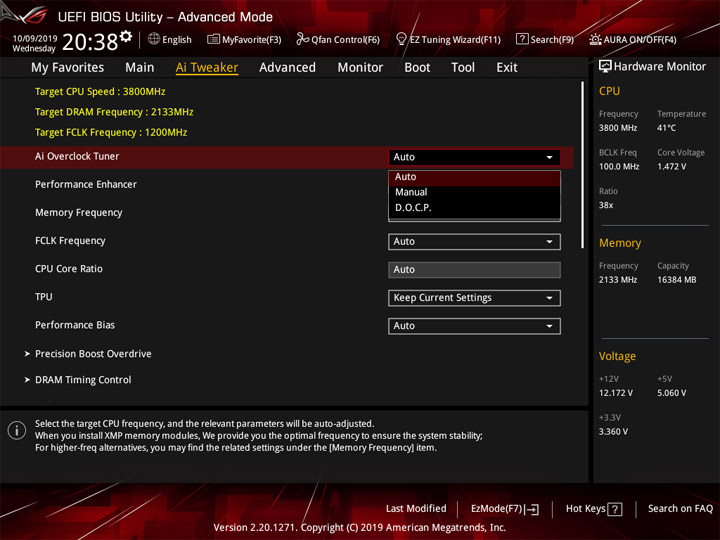Select the FCLK Frequency label
The width and height of the screenshot is (720, 540).
coord(70,241)
